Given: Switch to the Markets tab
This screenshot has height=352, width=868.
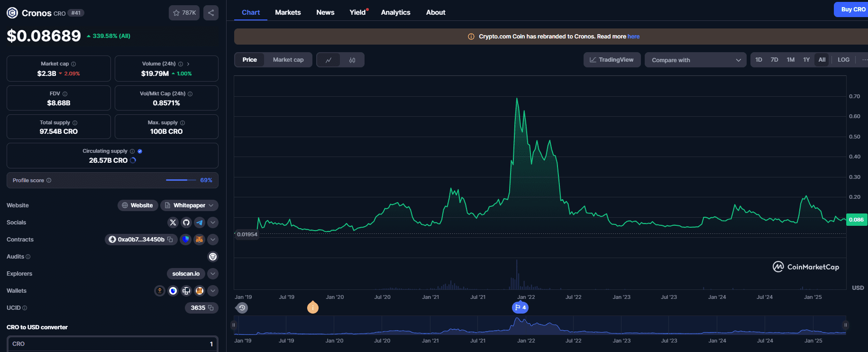Looking at the screenshot, I should (288, 12).
